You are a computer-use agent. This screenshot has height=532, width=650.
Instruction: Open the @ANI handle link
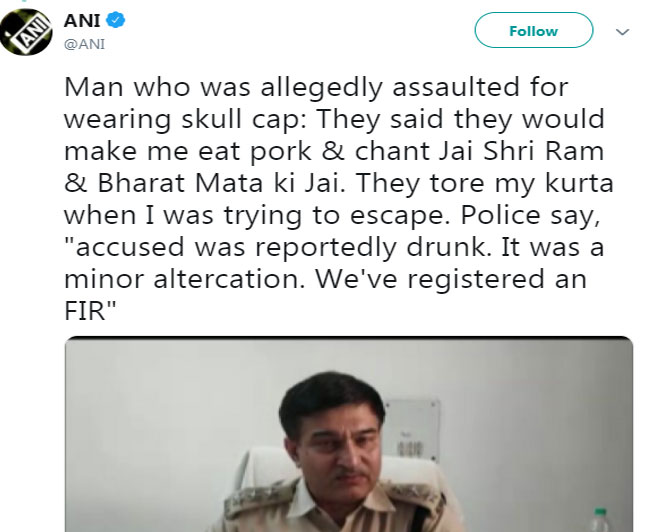pos(85,43)
